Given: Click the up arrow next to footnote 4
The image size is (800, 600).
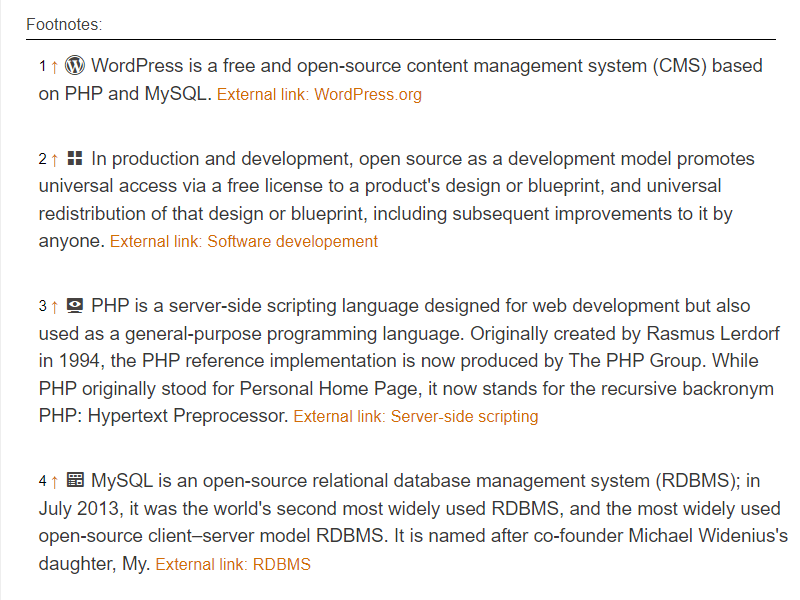Looking at the screenshot, I should tap(54, 481).
